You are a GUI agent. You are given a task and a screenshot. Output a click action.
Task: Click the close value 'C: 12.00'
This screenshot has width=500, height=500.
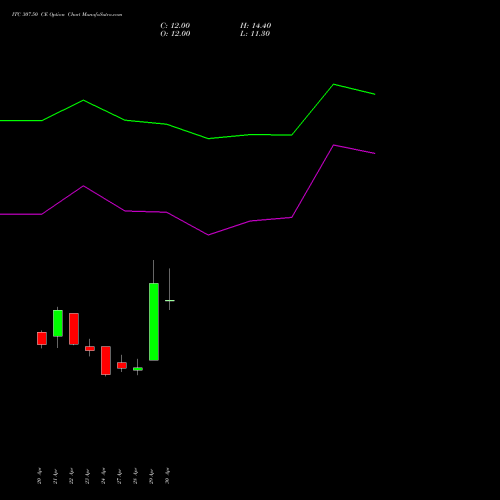(175, 26)
